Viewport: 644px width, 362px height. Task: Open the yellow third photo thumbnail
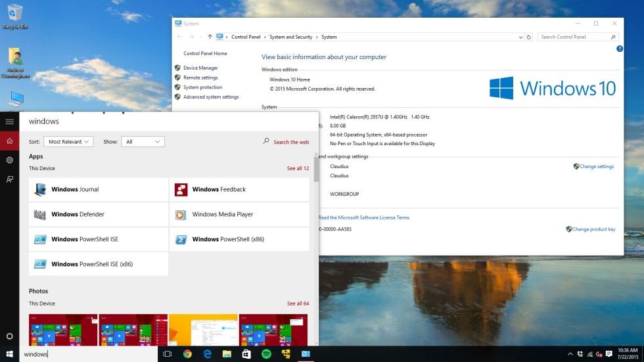203,330
